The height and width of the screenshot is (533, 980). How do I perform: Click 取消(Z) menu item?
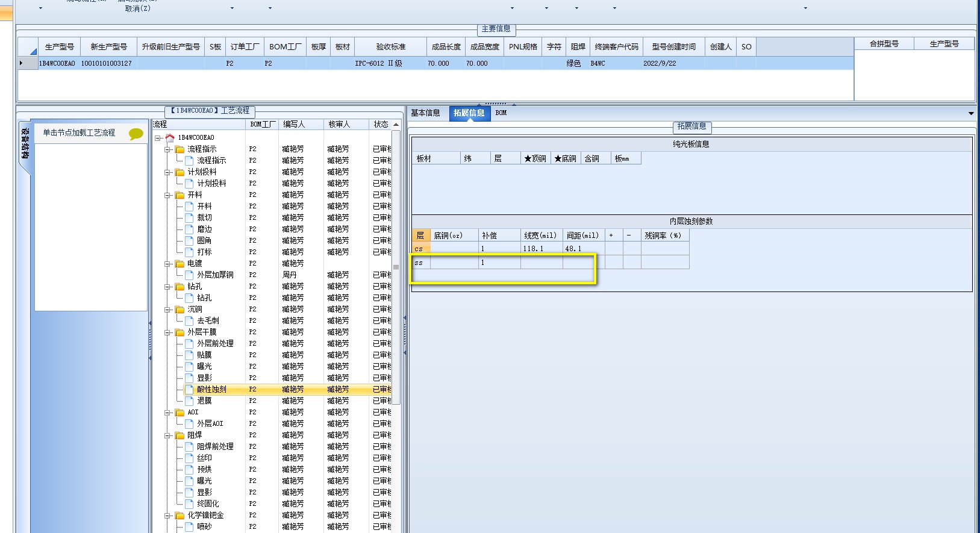(x=137, y=9)
